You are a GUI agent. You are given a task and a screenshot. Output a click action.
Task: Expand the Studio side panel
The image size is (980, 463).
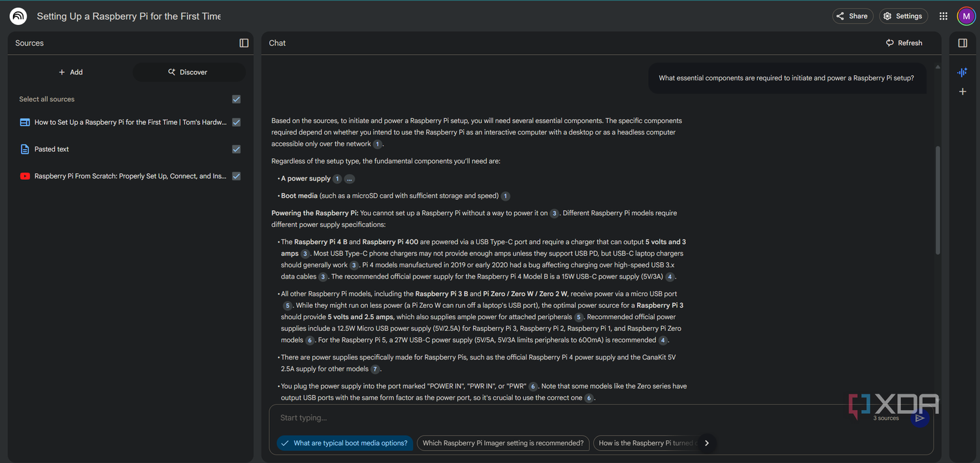coord(962,43)
